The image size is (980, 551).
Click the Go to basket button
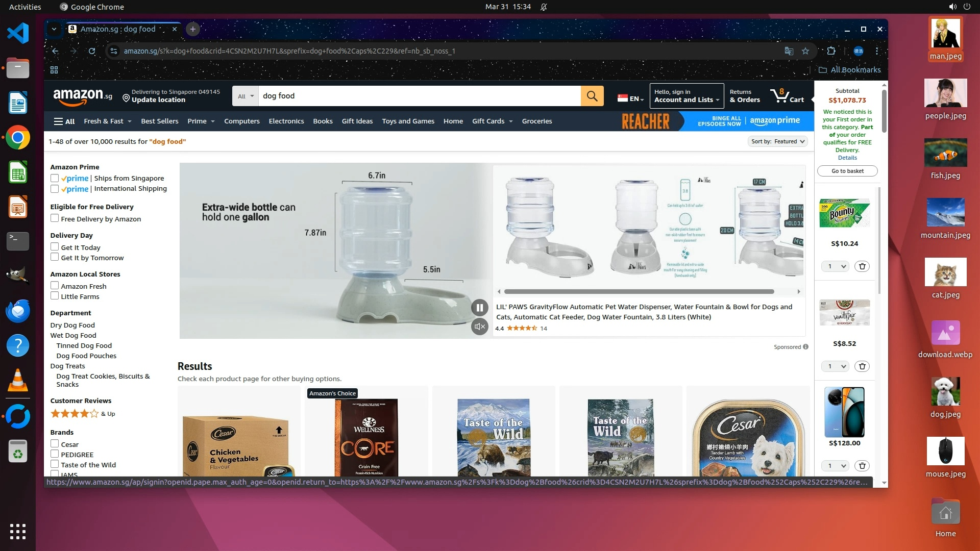click(x=847, y=171)
